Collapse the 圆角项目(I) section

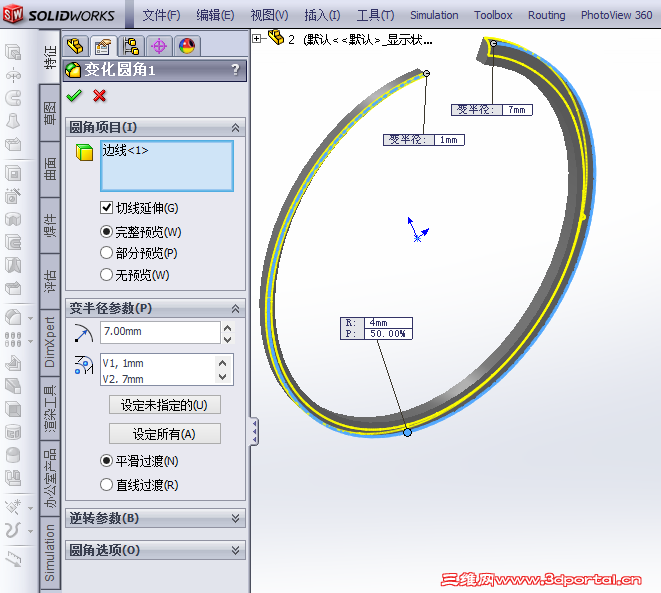click(x=235, y=128)
